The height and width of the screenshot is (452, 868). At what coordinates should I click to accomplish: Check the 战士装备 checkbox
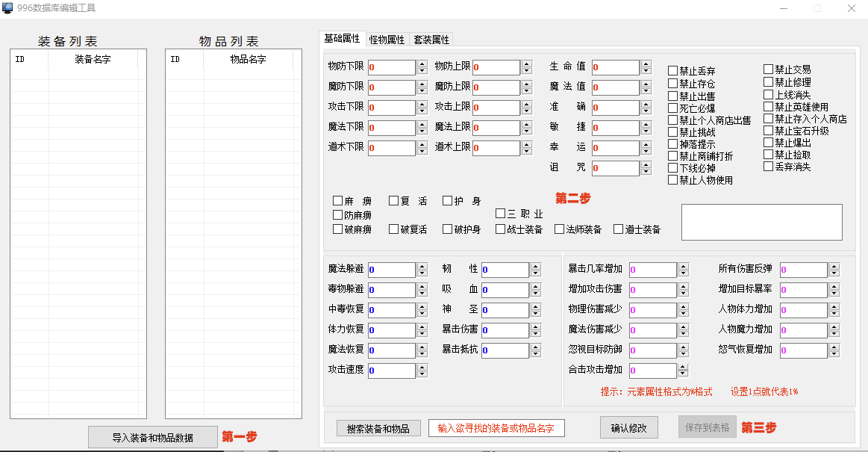pyautogui.click(x=501, y=229)
